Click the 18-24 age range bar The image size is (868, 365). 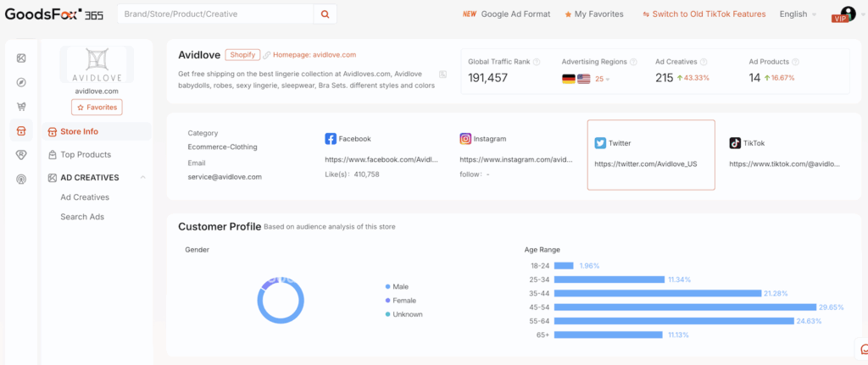(x=564, y=265)
